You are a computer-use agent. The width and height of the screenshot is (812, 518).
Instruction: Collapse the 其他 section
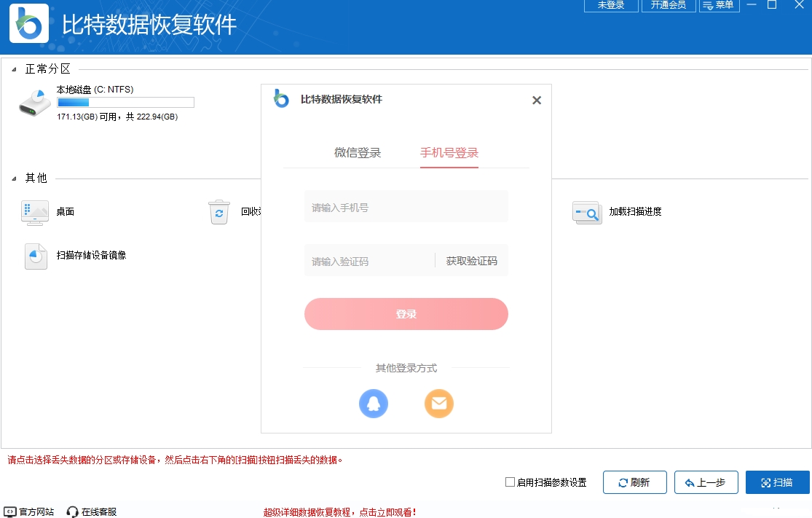pos(12,177)
